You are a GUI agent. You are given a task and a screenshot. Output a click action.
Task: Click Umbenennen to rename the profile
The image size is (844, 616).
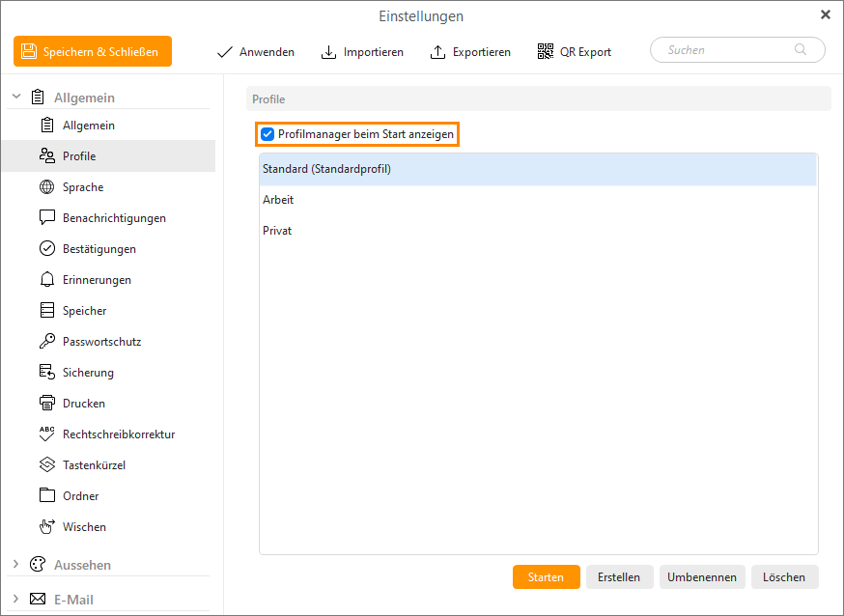pos(702,577)
